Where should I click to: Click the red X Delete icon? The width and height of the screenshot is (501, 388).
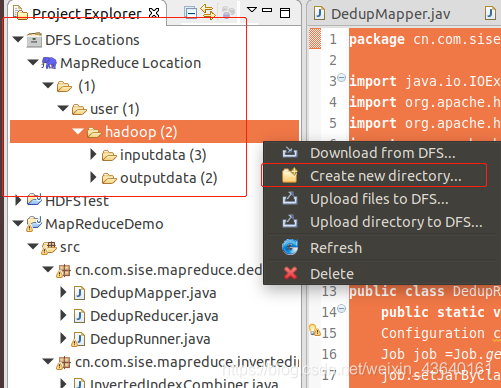coord(291,273)
